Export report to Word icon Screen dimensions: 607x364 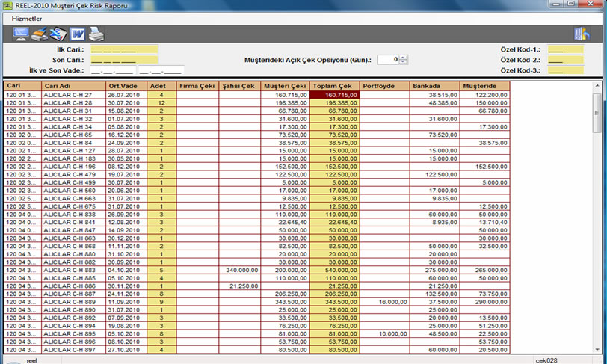78,34
